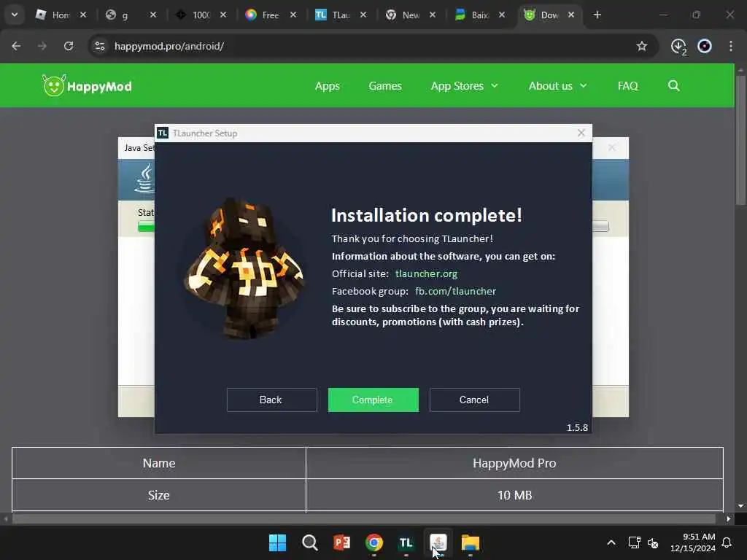Click the Back button in TLauncher Setup
This screenshot has height=560, width=747.
(271, 400)
